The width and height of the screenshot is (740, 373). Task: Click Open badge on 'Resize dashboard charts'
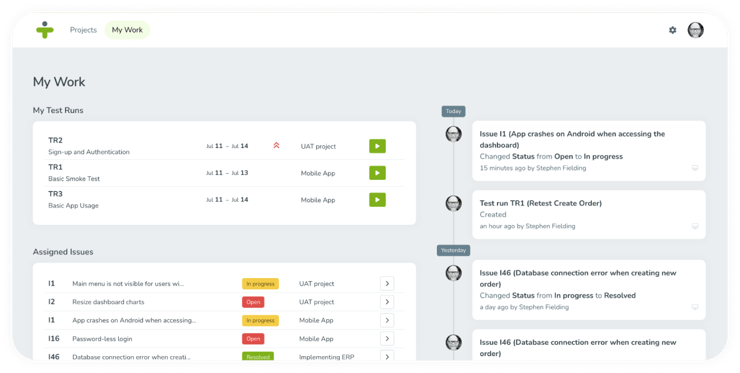tap(253, 302)
